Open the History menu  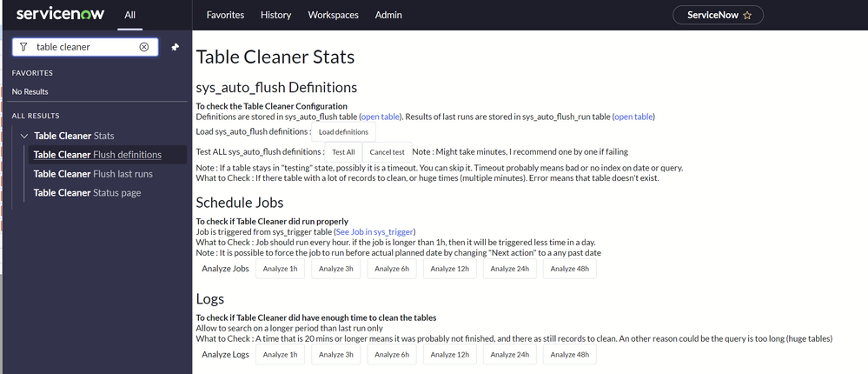pyautogui.click(x=275, y=15)
